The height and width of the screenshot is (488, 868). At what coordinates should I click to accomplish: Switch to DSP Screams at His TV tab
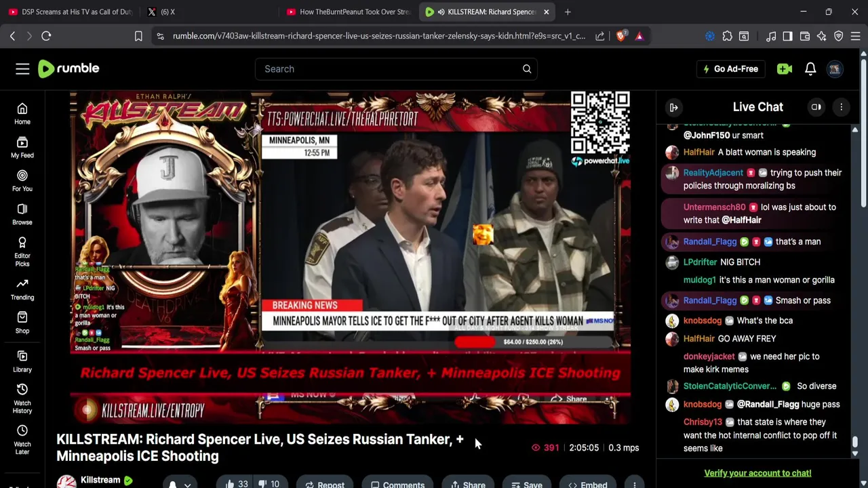pos(69,12)
